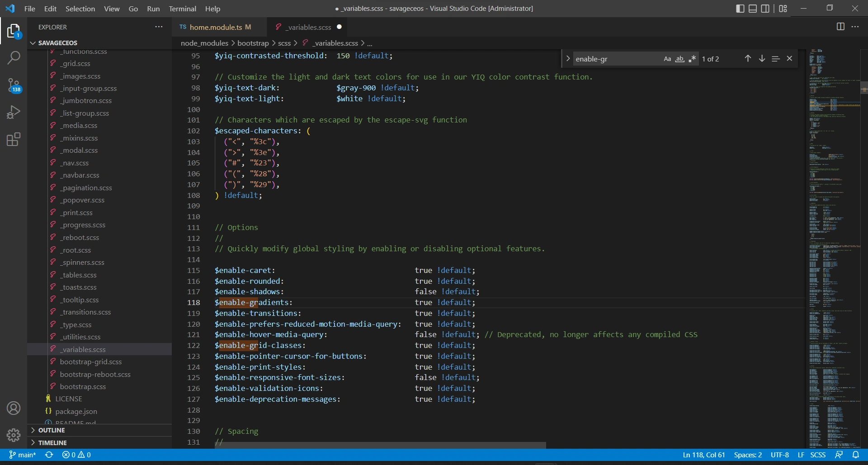Click the SCSS language mode in status bar
868x465 pixels.
pos(817,455)
